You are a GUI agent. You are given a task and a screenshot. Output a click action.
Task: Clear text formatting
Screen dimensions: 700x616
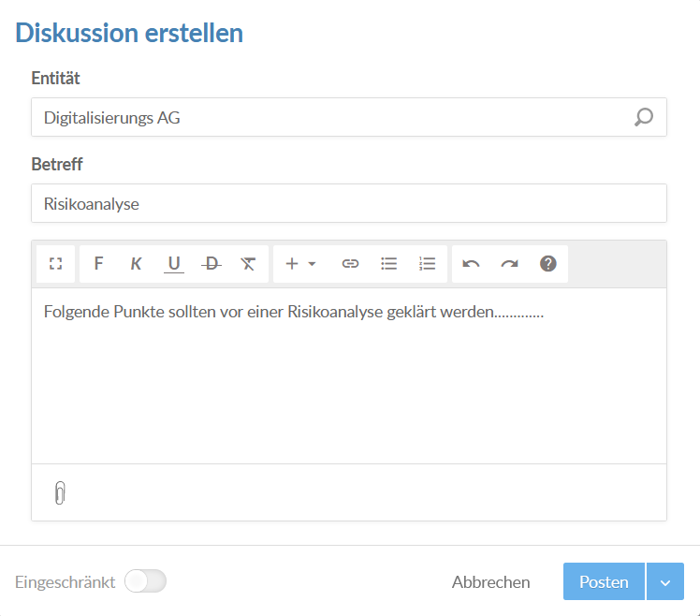tap(248, 264)
